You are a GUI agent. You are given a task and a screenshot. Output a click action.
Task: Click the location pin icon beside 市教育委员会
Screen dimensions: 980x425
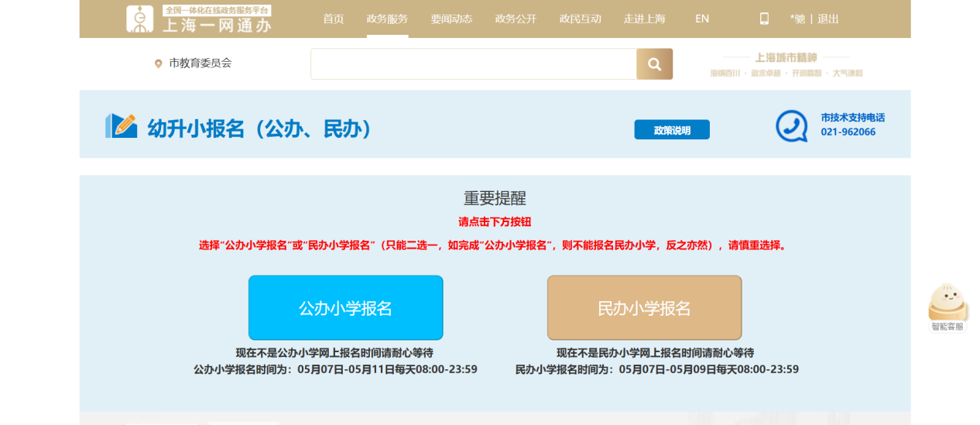pyautogui.click(x=159, y=63)
